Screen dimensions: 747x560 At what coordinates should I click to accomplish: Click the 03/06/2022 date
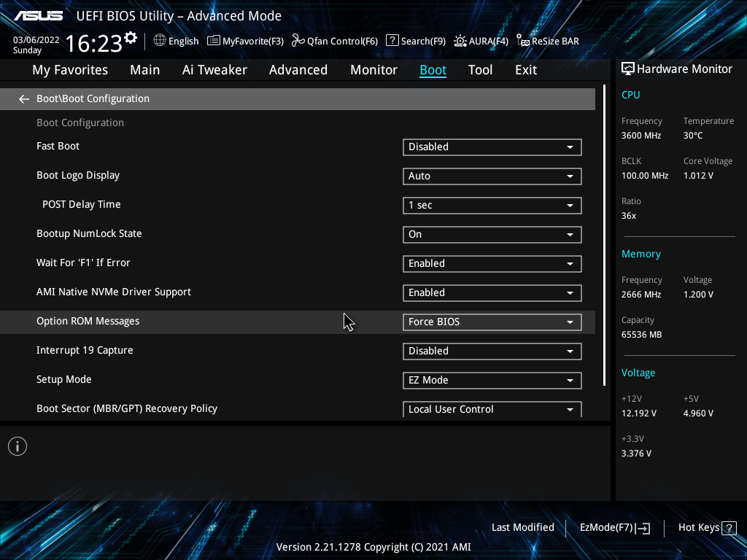pyautogui.click(x=36, y=40)
